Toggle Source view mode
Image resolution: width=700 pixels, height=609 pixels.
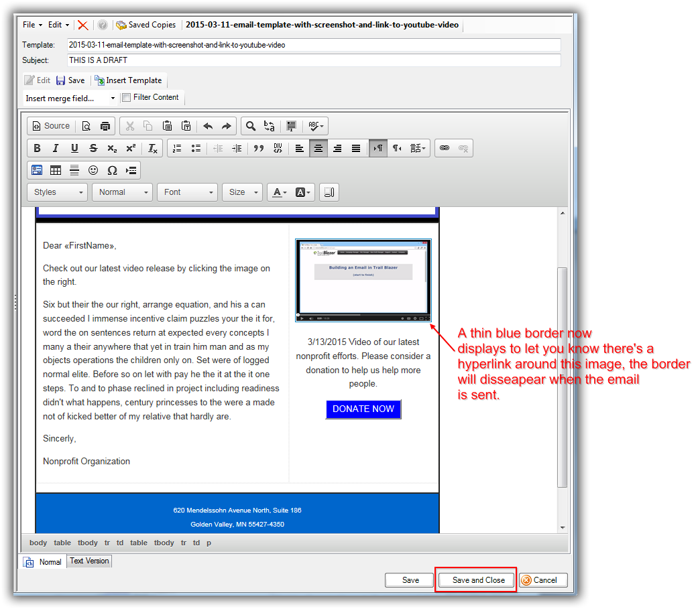[x=51, y=126]
